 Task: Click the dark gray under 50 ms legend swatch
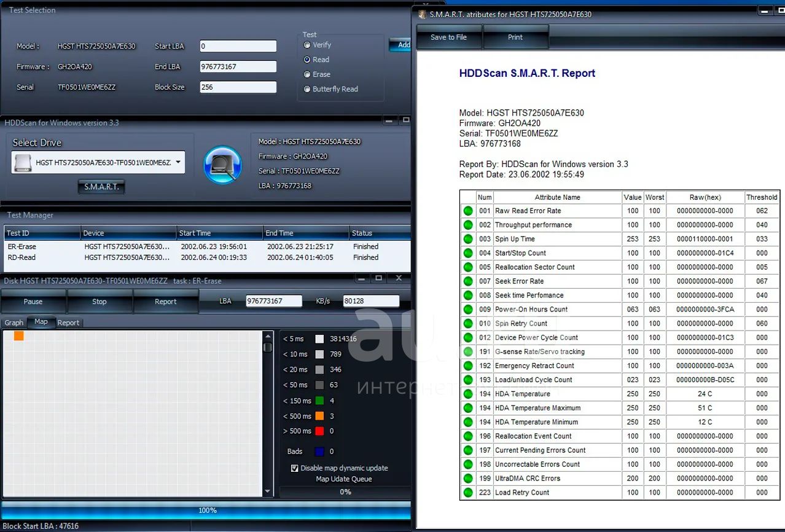click(319, 385)
